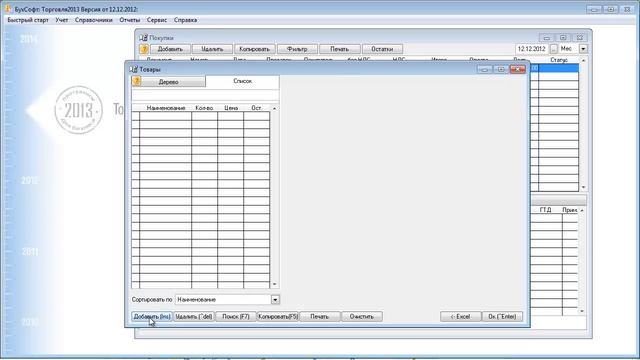Select year 2011 on the left timeline

point(30,251)
